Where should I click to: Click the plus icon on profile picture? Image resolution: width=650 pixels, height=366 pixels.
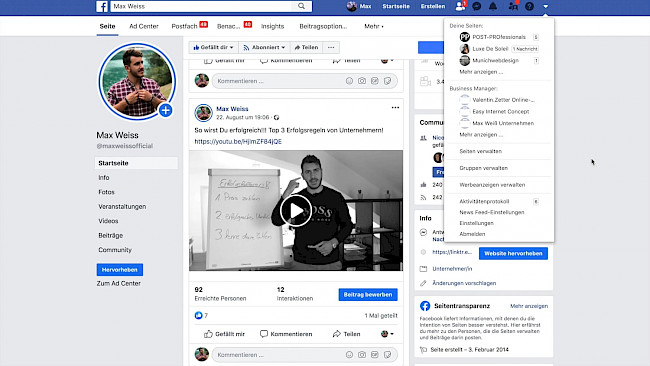(165, 110)
